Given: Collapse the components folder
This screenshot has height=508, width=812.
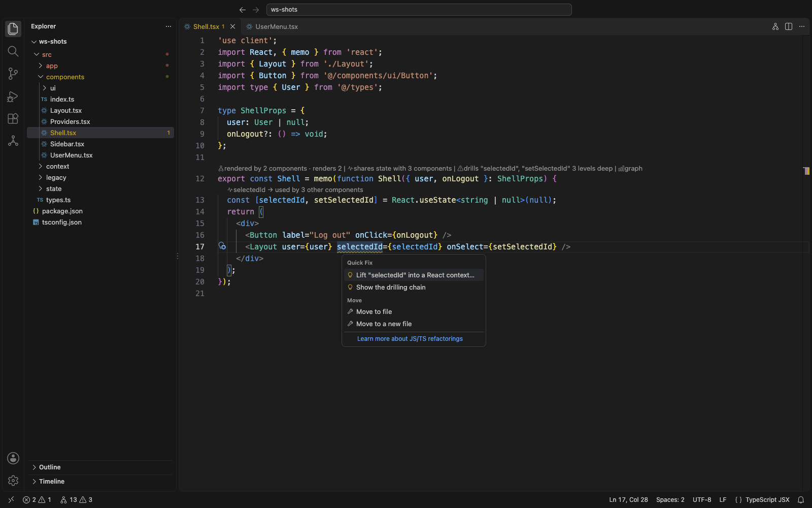Looking at the screenshot, I should point(41,77).
